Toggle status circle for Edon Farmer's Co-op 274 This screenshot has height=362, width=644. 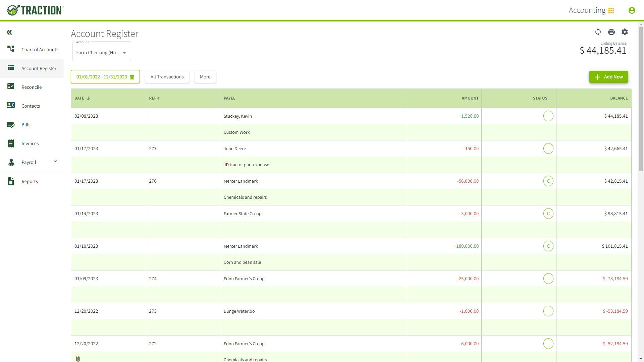(548, 279)
